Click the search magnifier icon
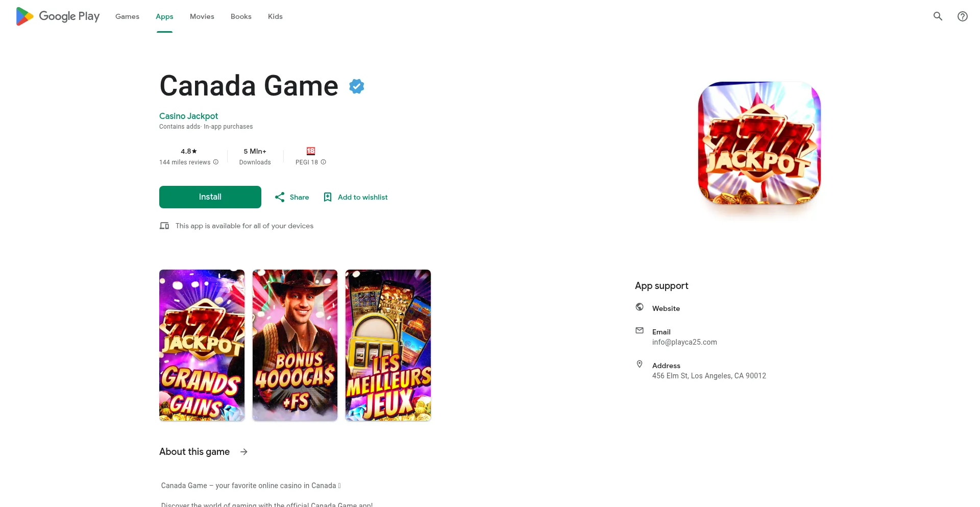Screen dimensions: 980x507 938,16
